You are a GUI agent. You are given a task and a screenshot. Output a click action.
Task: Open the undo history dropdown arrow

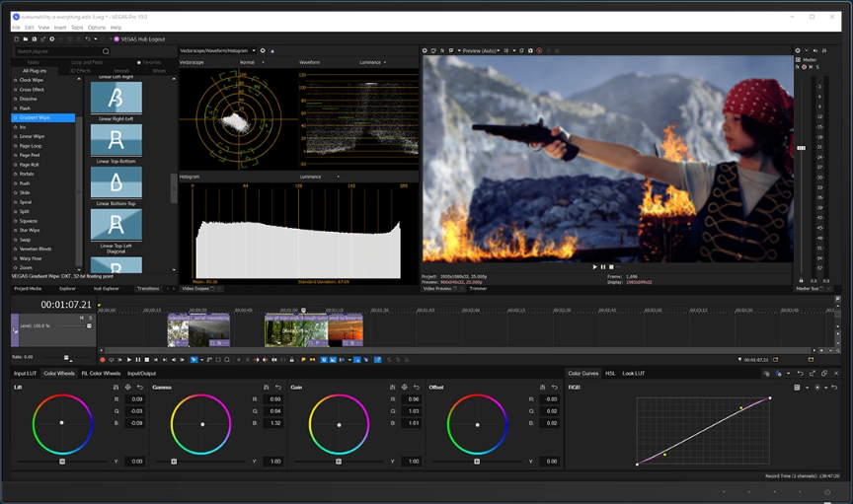click(96, 39)
